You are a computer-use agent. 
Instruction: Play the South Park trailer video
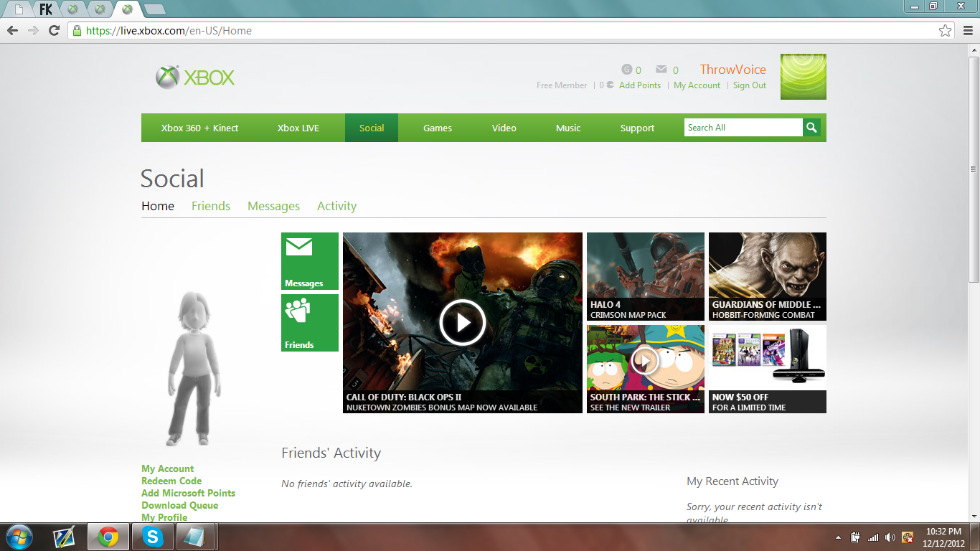coord(645,360)
